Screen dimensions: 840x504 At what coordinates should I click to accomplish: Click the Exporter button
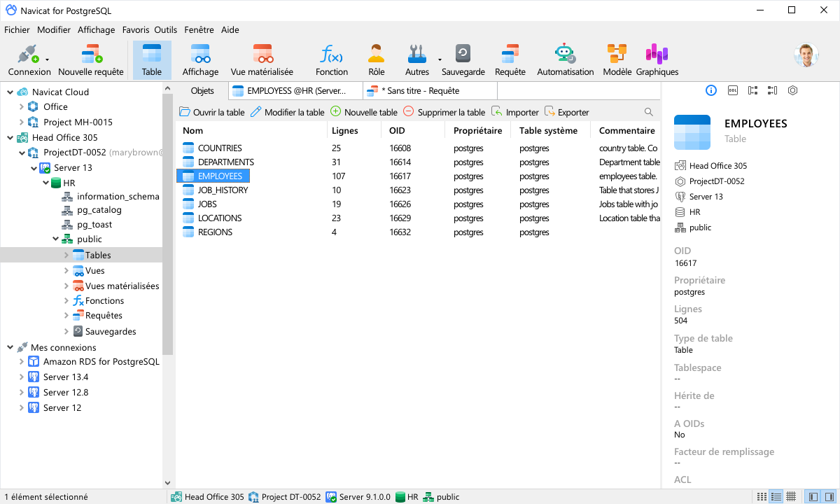[x=567, y=112]
